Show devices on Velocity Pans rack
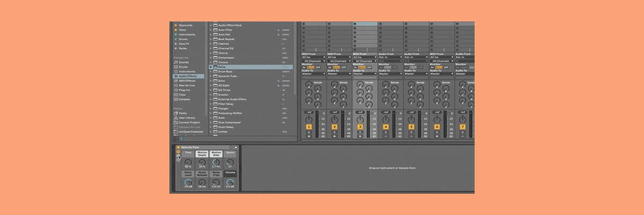This screenshot has height=215, width=644. click(x=178, y=160)
